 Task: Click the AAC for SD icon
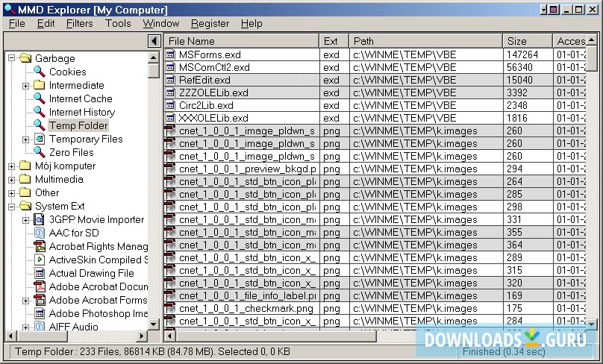pyautogui.click(x=40, y=233)
